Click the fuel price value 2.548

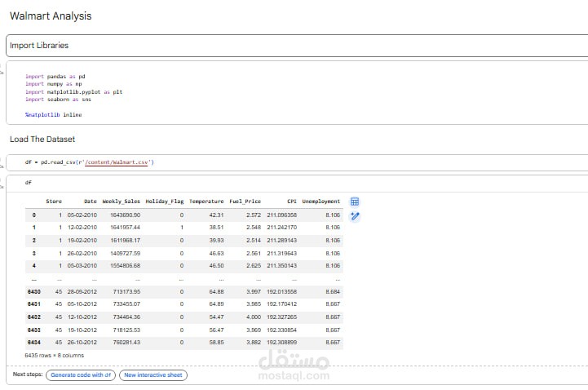[254, 228]
